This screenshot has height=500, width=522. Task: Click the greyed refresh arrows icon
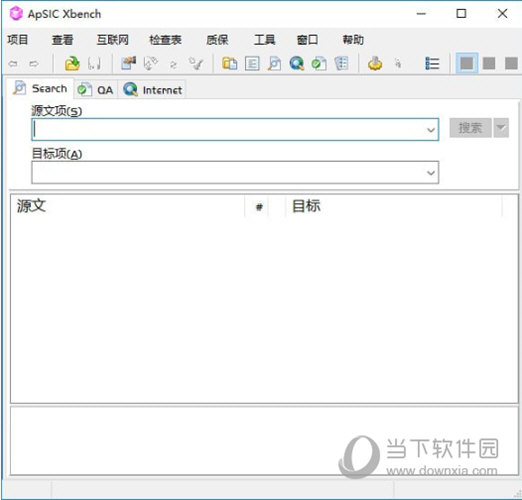[x=173, y=64]
